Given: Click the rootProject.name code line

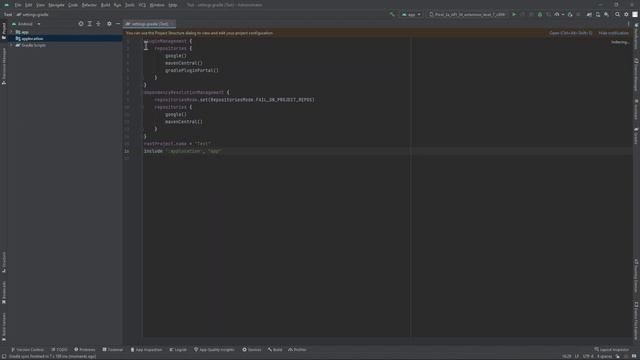Looking at the screenshot, I should (x=177, y=144).
